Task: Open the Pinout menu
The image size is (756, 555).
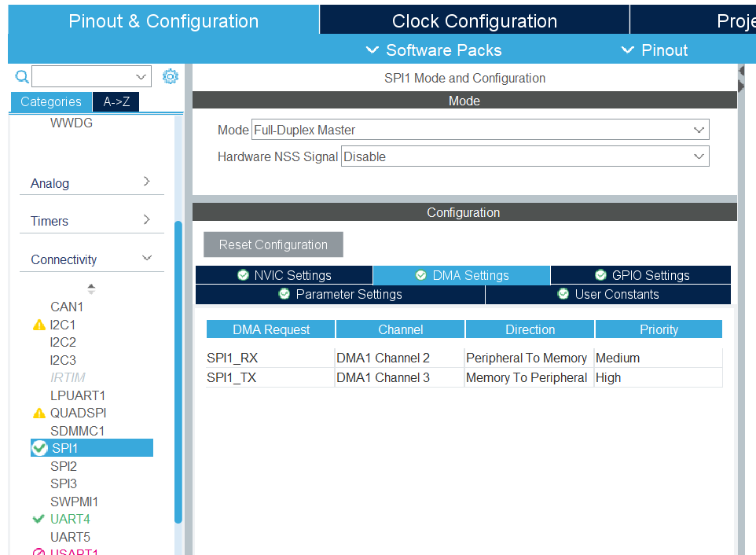Action: click(x=655, y=50)
